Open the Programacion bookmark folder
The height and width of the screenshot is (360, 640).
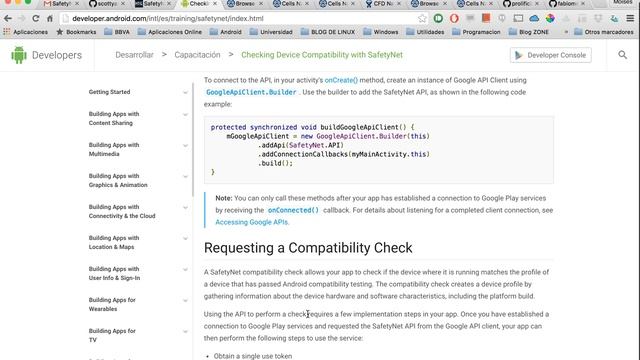tap(476, 32)
